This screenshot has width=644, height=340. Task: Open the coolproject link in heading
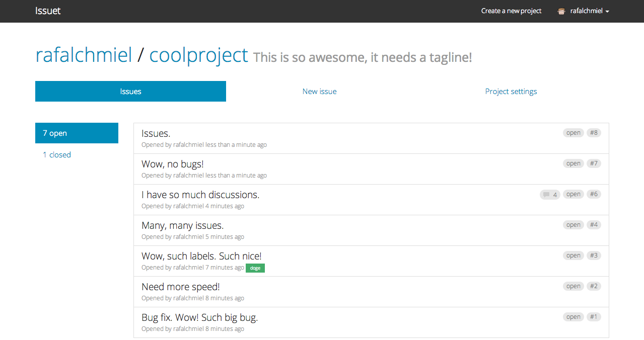[x=199, y=55]
